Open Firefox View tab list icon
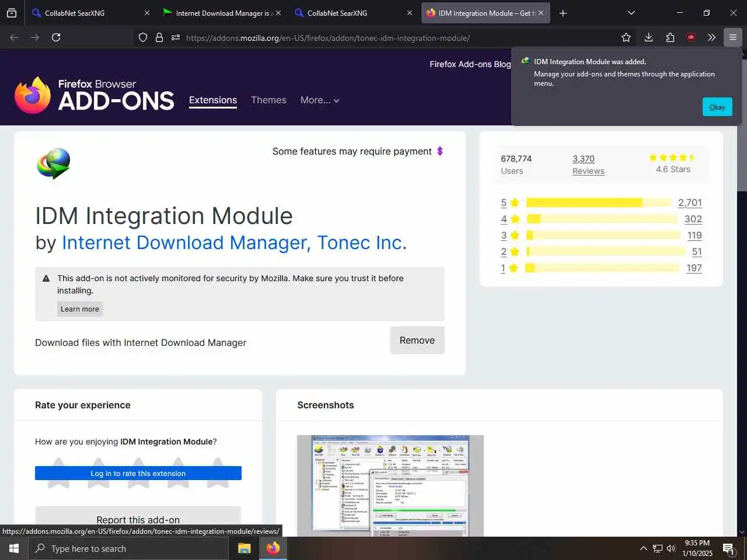747x560 pixels. pyautogui.click(x=12, y=13)
